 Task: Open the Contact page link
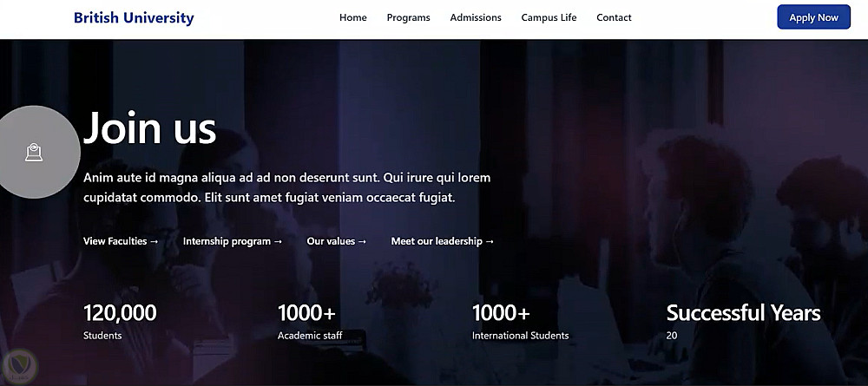coord(614,17)
